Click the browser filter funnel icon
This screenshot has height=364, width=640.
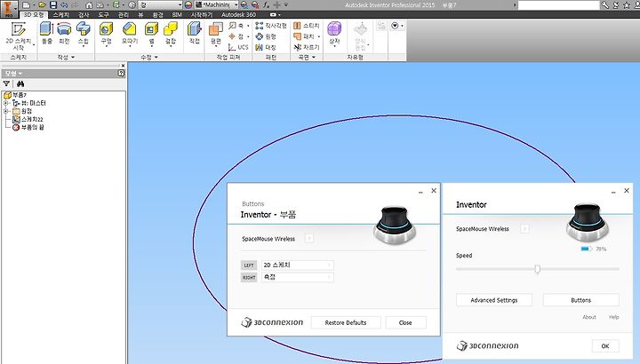(x=6, y=83)
